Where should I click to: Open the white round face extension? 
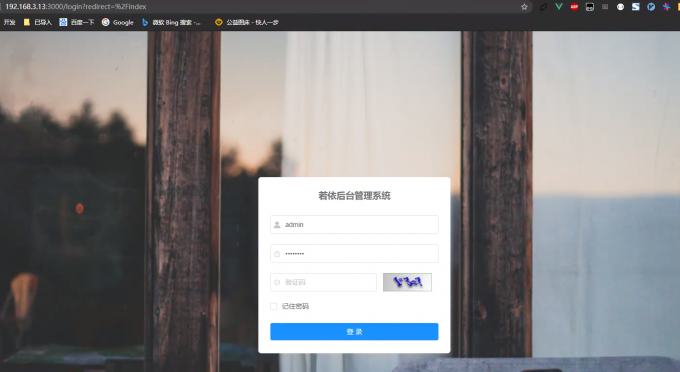coord(620,7)
